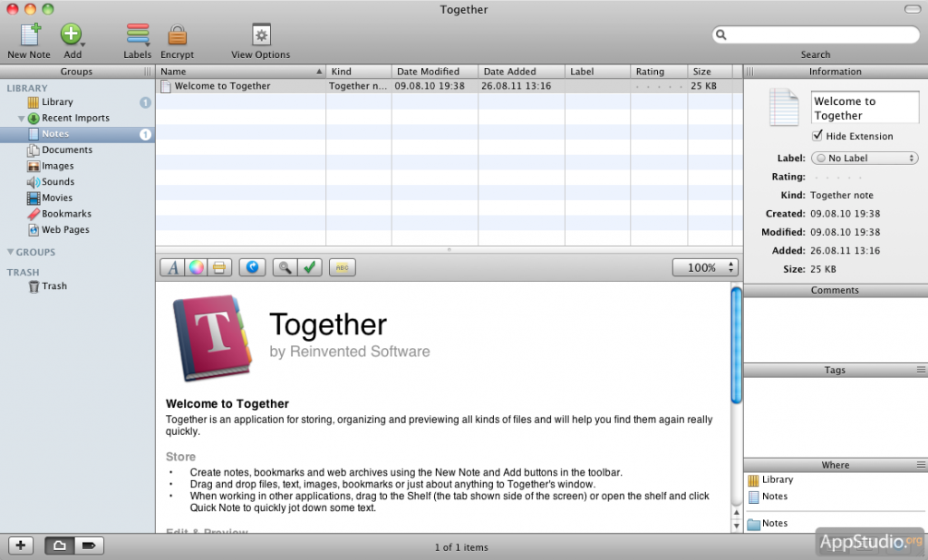Viewport: 928px width, 560px height.
Task: Click the search magnifier icon
Action: point(720,34)
